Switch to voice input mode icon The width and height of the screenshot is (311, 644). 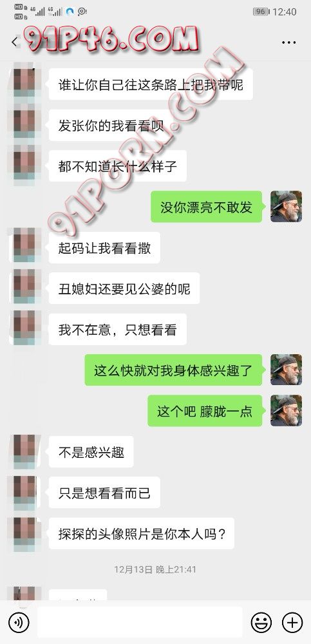(19, 623)
